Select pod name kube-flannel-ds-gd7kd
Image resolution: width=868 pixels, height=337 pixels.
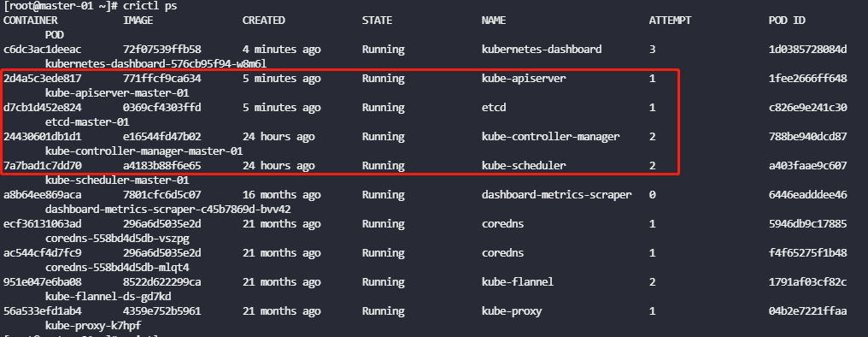tap(108, 297)
